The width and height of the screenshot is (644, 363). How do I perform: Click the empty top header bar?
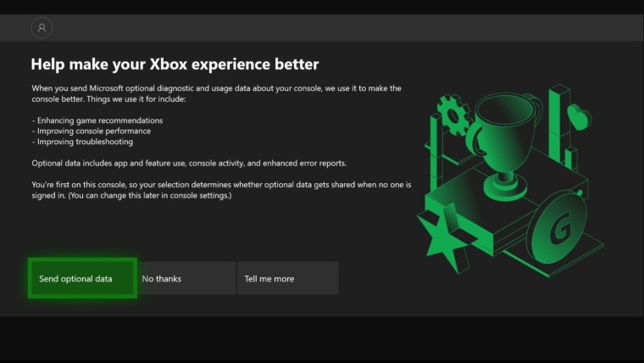tap(339, 28)
